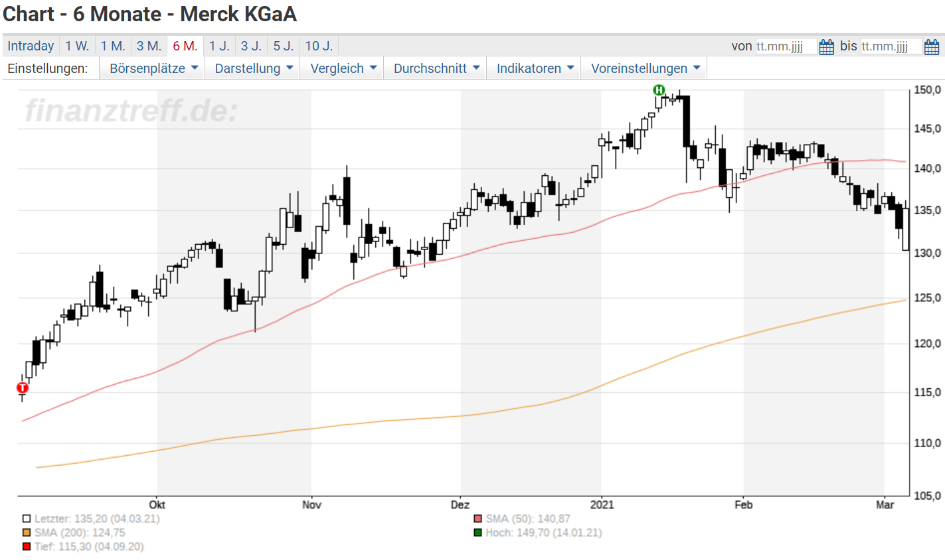The width and height of the screenshot is (945, 560).
Task: Click the 'Nov' axis label
Action: (311, 505)
